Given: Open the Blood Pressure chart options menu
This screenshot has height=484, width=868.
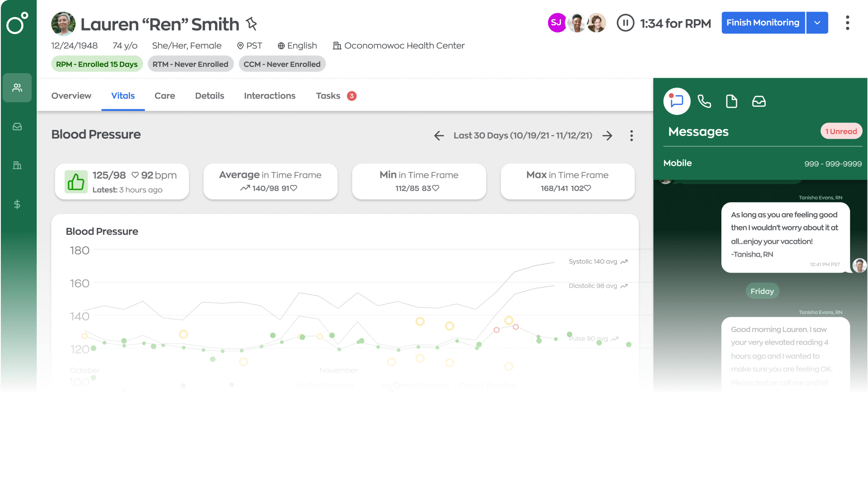Looking at the screenshot, I should 632,136.
